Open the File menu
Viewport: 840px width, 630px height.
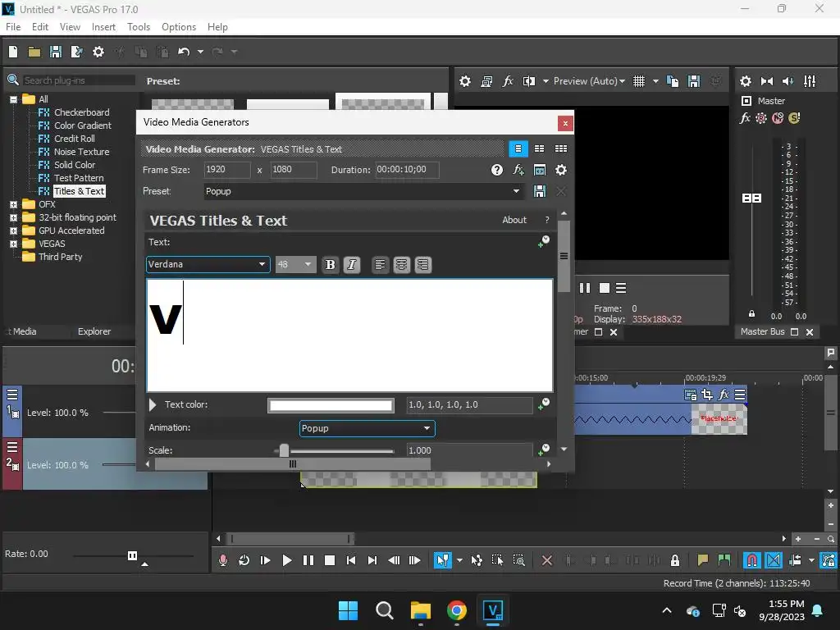pyautogui.click(x=13, y=27)
